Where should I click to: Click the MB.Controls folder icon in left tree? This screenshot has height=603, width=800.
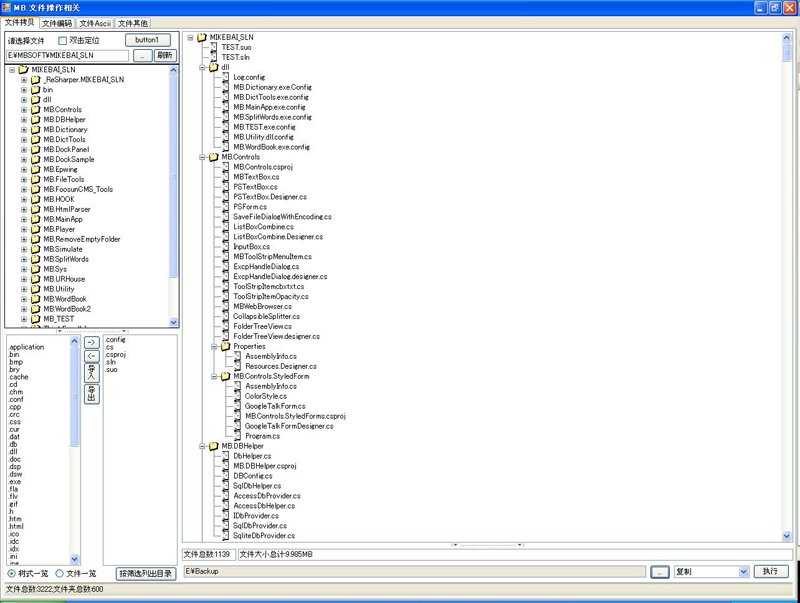pos(35,110)
